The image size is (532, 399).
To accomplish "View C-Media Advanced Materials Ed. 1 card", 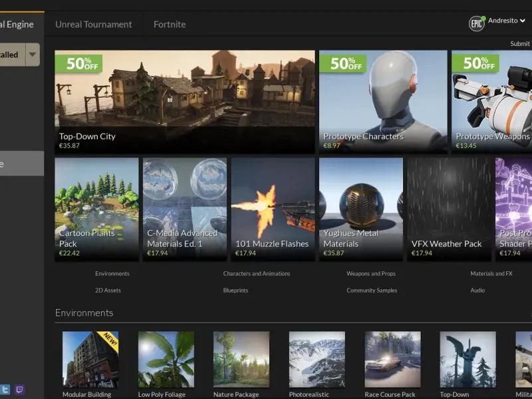I will [x=185, y=209].
